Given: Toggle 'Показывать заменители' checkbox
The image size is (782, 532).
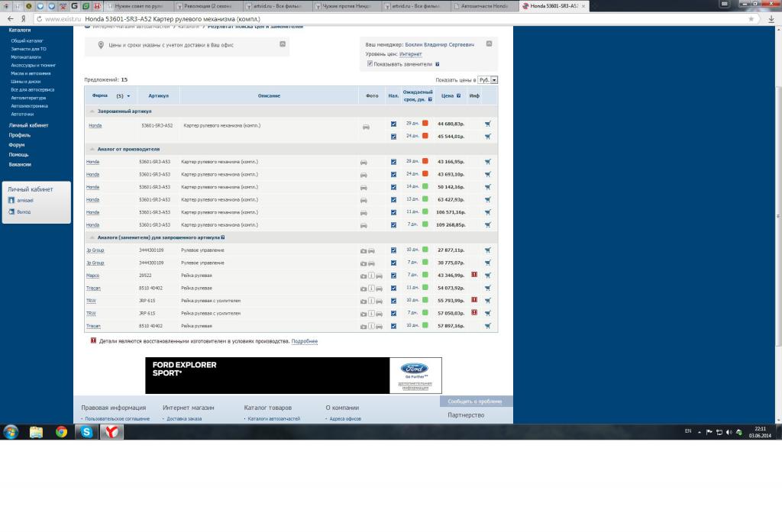Looking at the screenshot, I should (x=370, y=64).
